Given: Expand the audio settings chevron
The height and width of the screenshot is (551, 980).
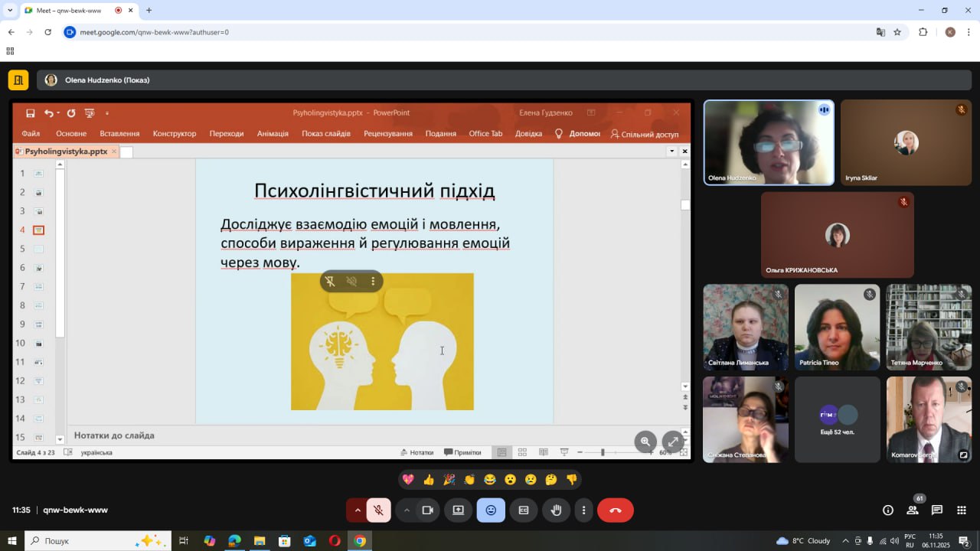Looking at the screenshot, I should click(x=358, y=510).
